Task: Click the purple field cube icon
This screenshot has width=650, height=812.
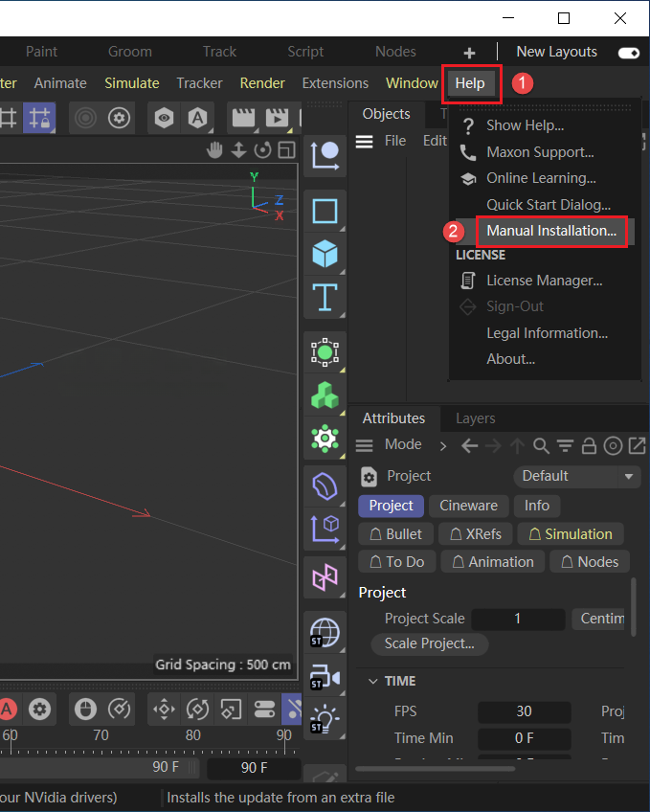Action: 325,530
